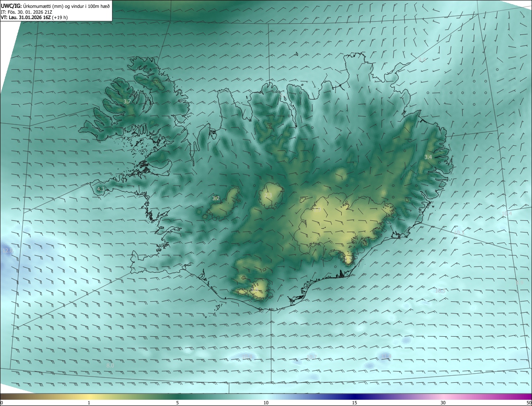Click the 10.1 value label southeast of Iceland
Image resolution: width=532 pixels, height=406 pixels.
coord(459,233)
